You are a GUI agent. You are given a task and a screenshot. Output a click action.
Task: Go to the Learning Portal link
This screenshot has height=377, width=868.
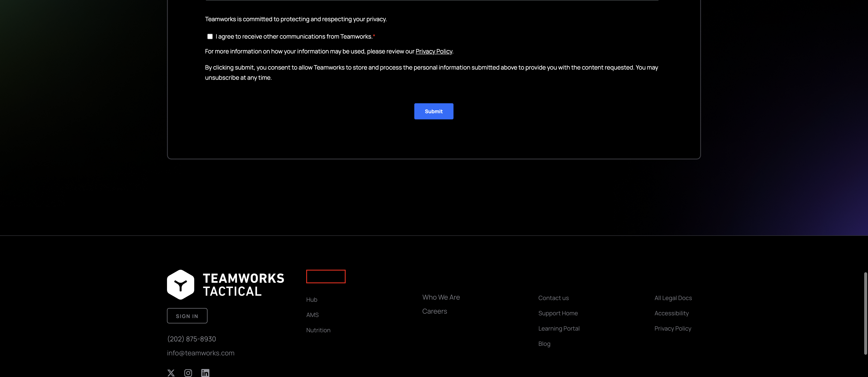coord(559,328)
